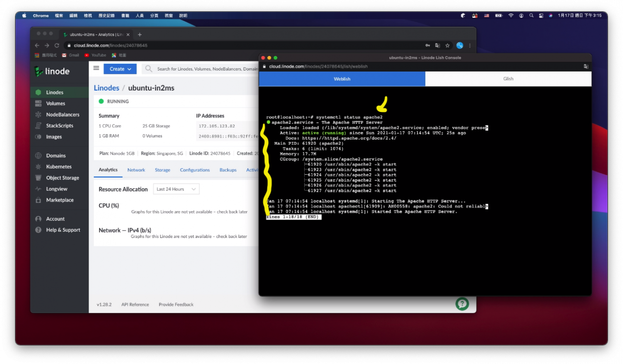The height and width of the screenshot is (364, 623).
Task: Click the terminal output area
Action: pyautogui.click(x=425, y=191)
